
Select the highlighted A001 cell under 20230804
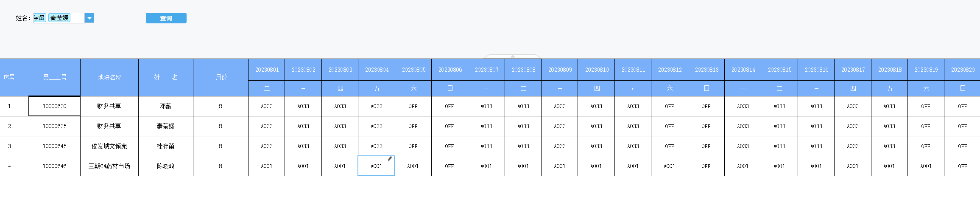pyautogui.click(x=377, y=166)
